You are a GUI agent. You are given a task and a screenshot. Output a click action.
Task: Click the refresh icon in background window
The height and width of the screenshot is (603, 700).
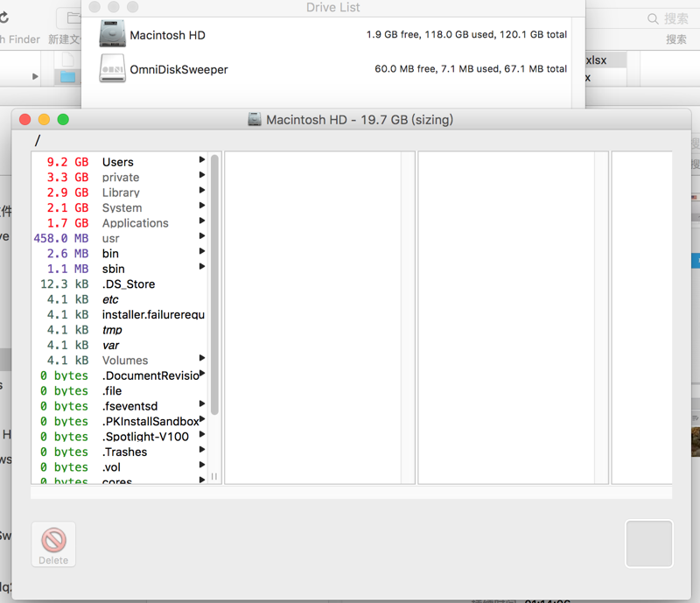coord(4,18)
